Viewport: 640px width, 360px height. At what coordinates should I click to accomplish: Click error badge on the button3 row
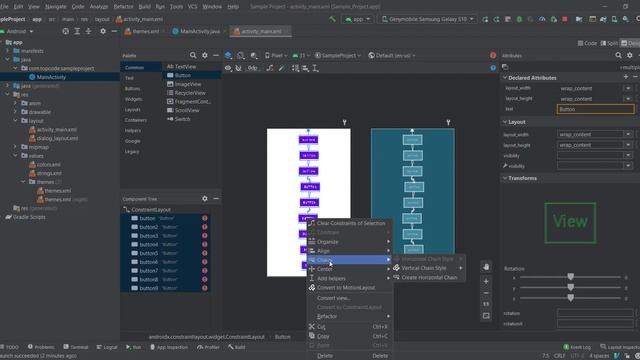point(205,236)
